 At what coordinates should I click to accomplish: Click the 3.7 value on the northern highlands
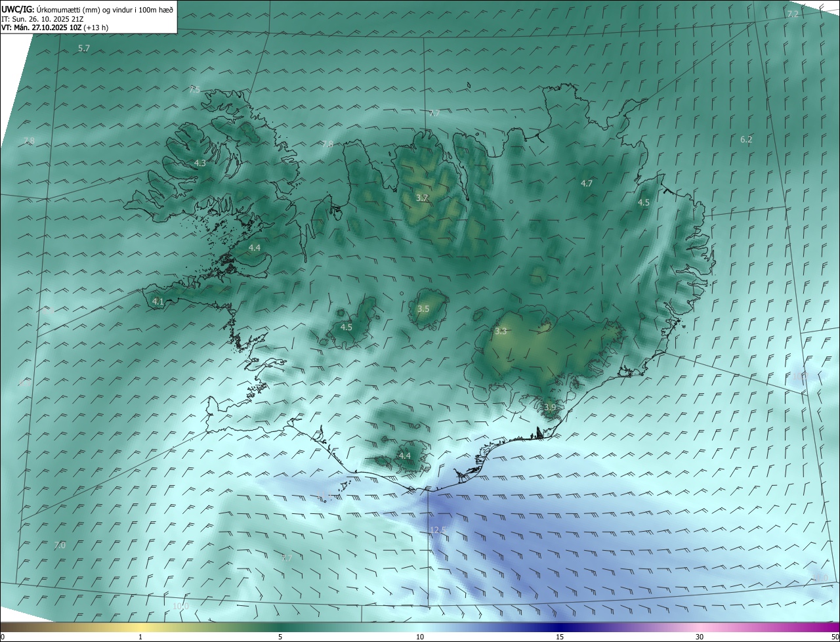423,198
